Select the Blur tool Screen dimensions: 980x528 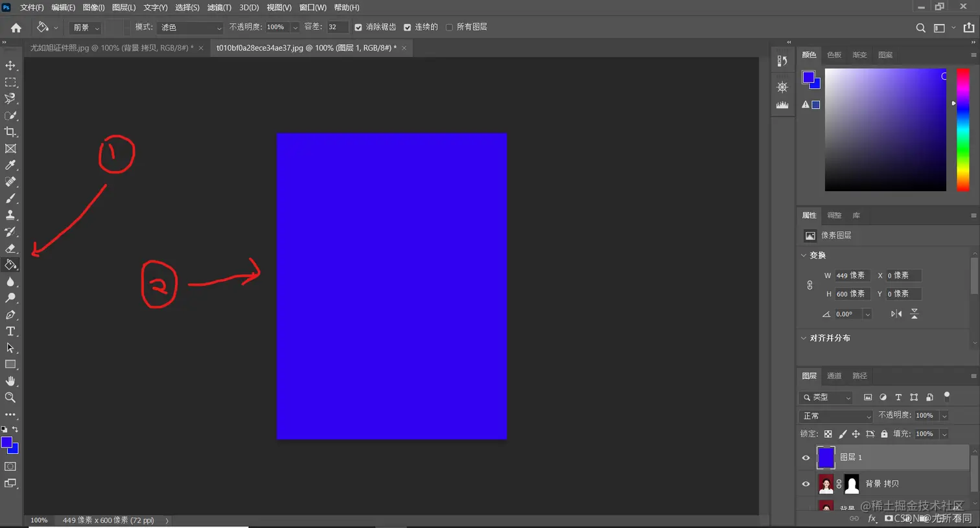[x=10, y=282]
